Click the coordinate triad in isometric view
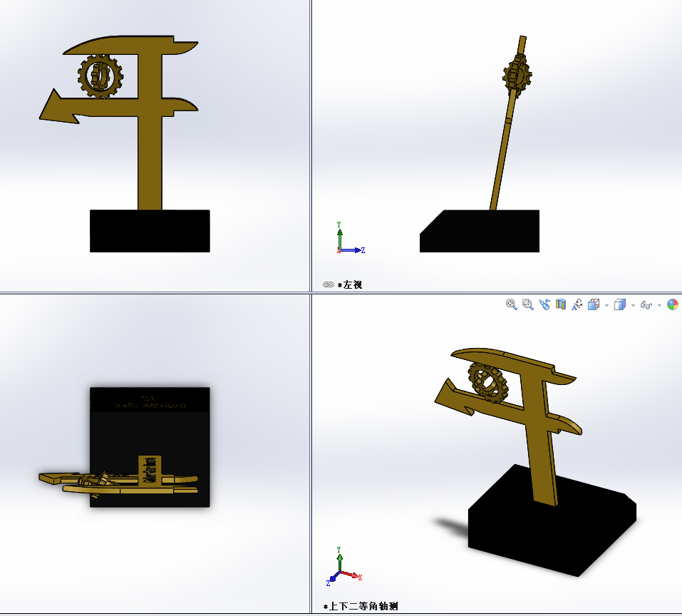This screenshot has width=682, height=616. (343, 567)
